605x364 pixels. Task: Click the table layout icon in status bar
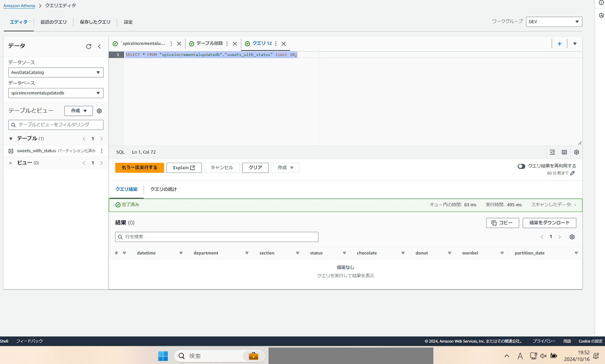coord(564,152)
